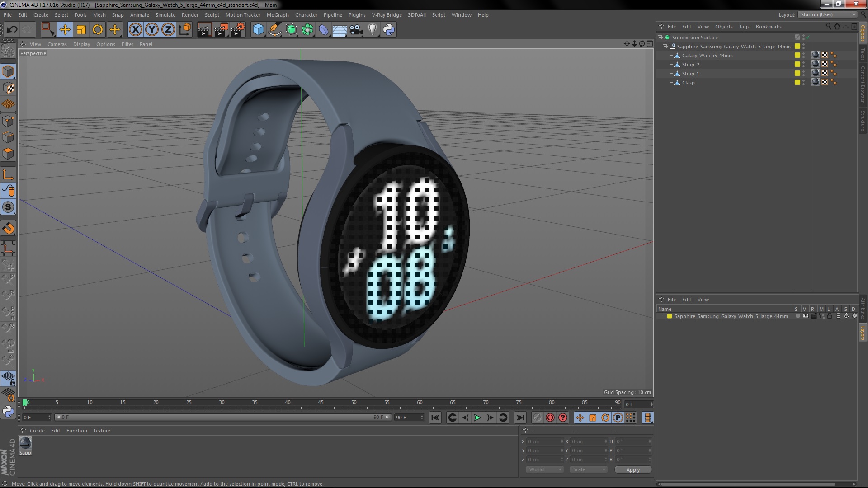This screenshot has width=868, height=488.
Task: Click layer color swatch in Layers panel
Action: pos(670,316)
